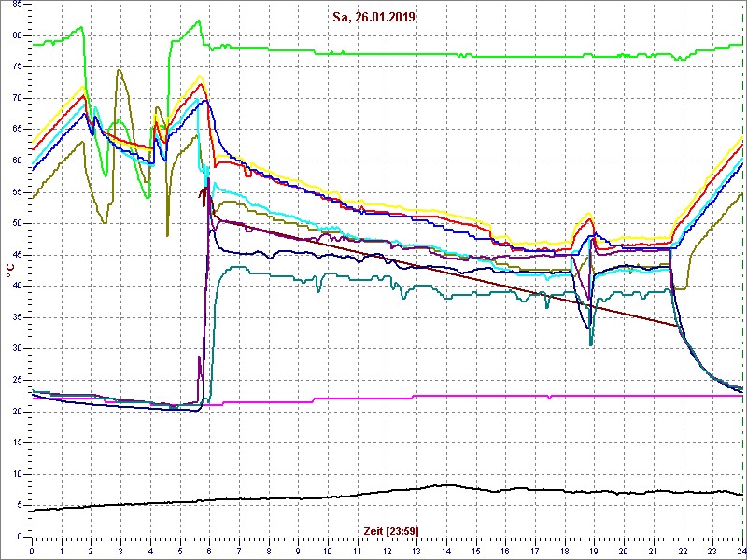Click the '55' value on the temperature axis
The height and width of the screenshot is (560, 747).
[x=17, y=192]
